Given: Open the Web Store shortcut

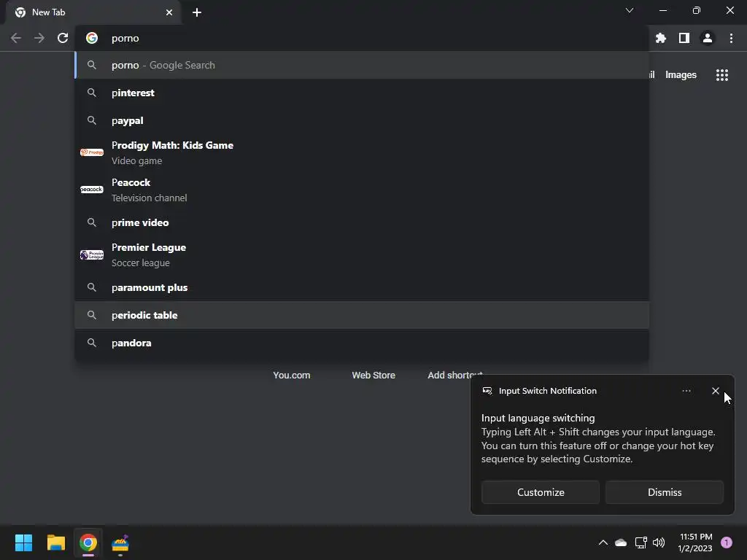Looking at the screenshot, I should pos(373,376).
